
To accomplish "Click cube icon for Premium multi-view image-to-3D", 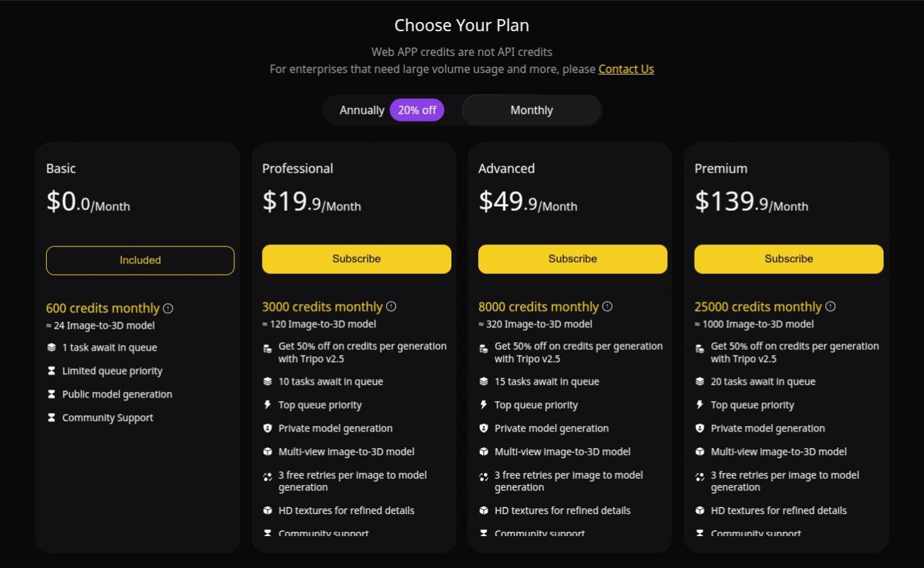I will [700, 452].
